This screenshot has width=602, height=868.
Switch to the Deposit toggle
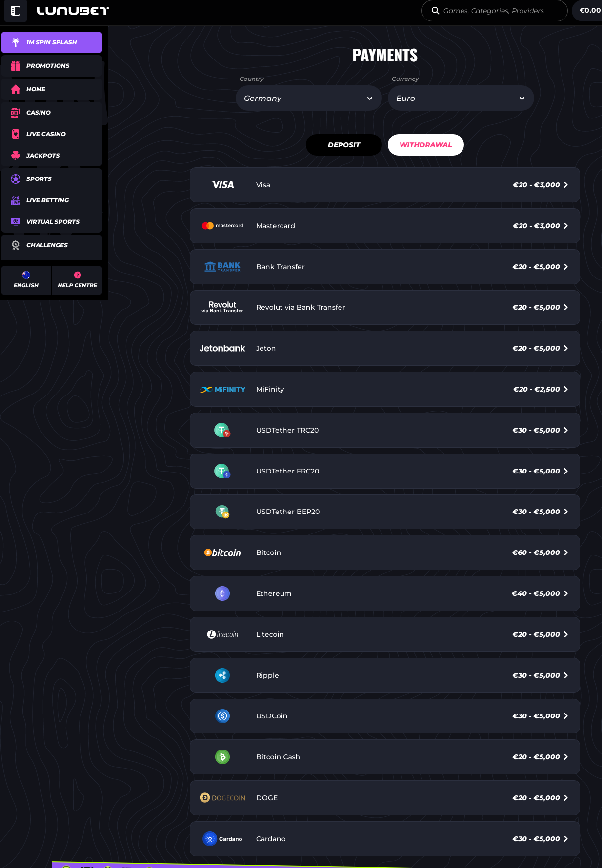(344, 145)
